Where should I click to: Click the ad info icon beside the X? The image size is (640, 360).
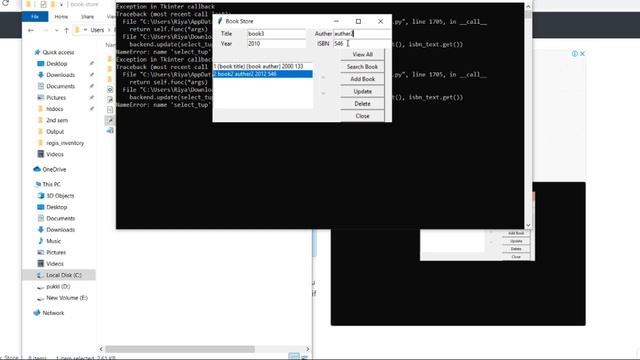(575, 53)
